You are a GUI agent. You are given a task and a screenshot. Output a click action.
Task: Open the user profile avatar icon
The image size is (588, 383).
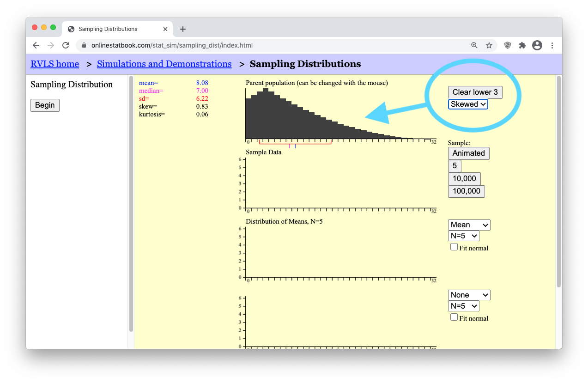click(x=537, y=45)
